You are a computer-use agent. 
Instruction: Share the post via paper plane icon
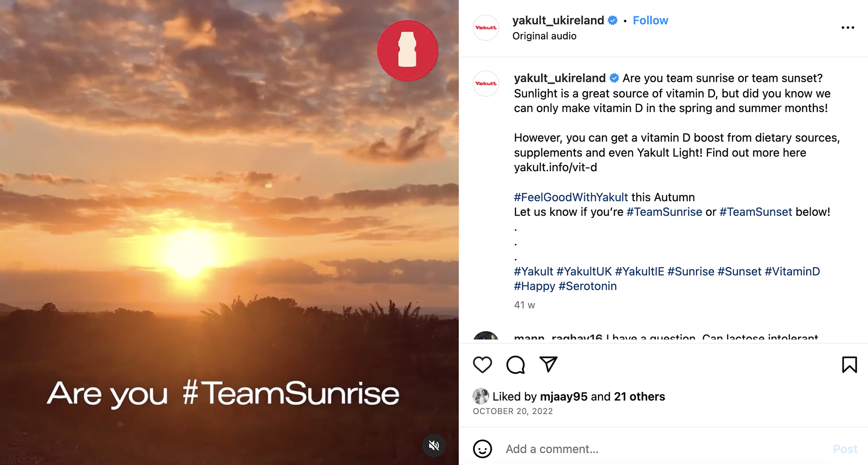point(548,364)
